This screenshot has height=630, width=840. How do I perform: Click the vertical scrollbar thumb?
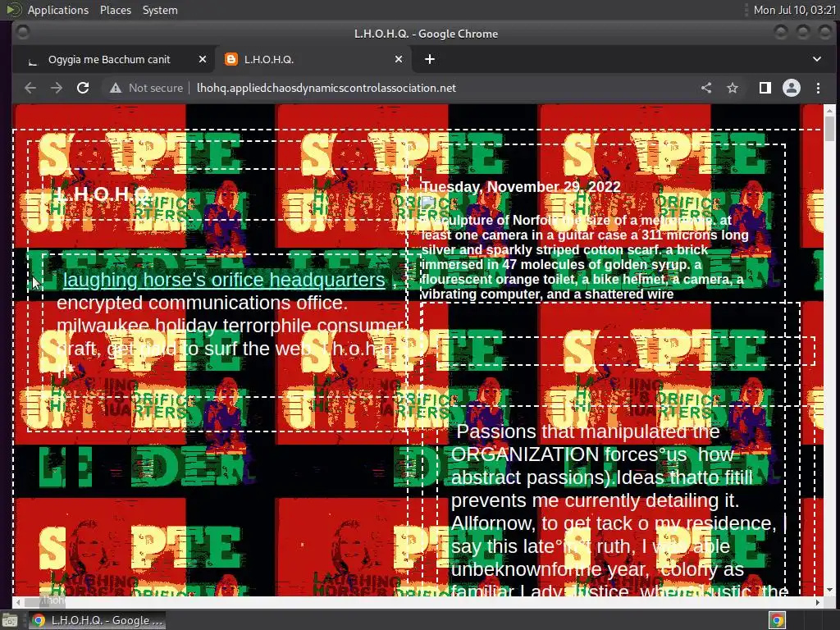[830, 129]
